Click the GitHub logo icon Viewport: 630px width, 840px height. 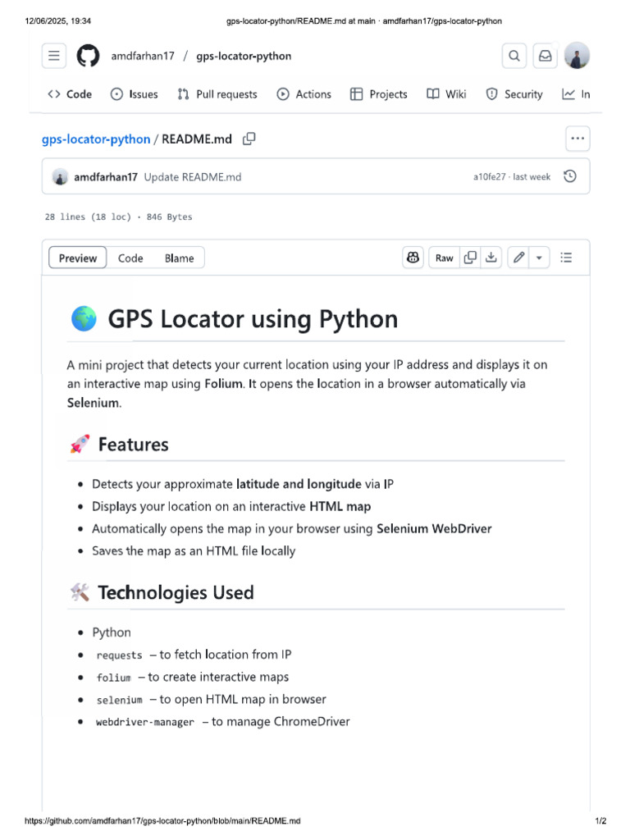[x=88, y=56]
